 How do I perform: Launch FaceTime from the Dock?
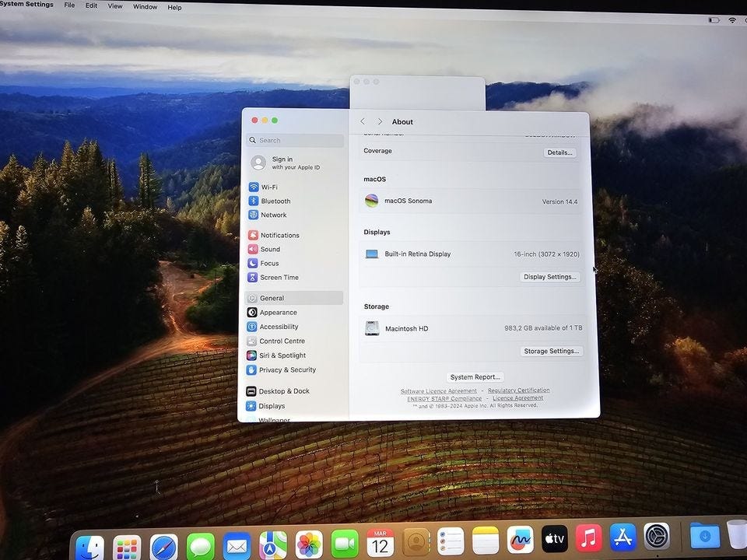tap(345, 544)
